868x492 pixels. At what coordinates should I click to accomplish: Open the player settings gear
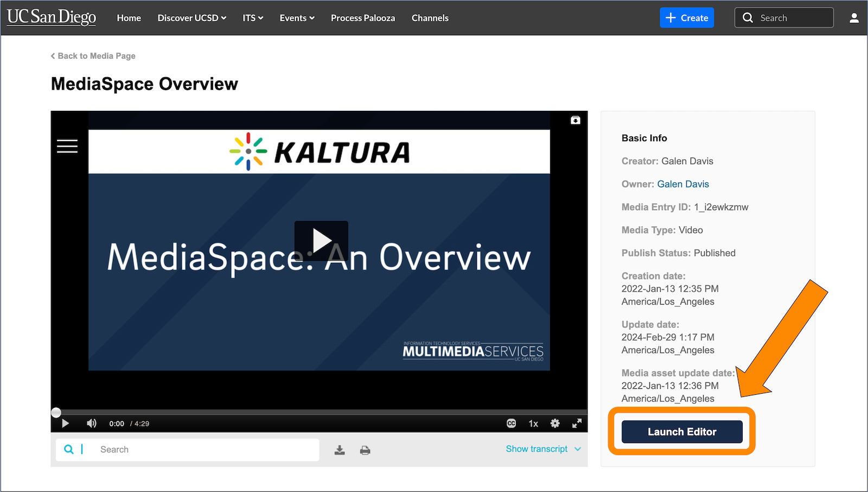(554, 423)
